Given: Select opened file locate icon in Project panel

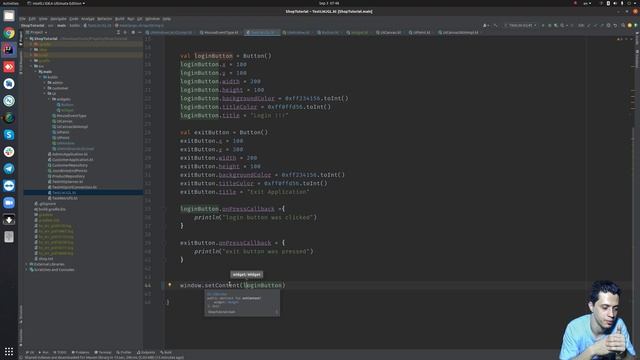Looking at the screenshot, I should pyautogui.click(x=118, y=32).
